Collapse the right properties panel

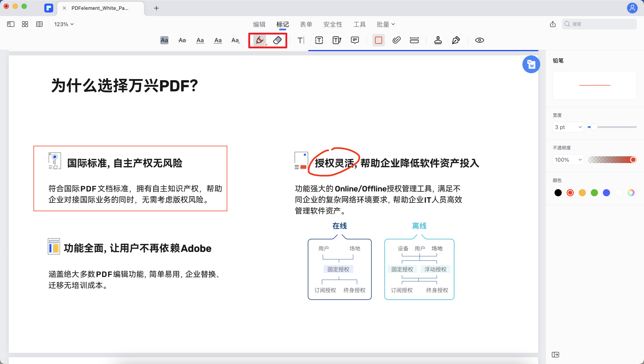click(x=555, y=354)
